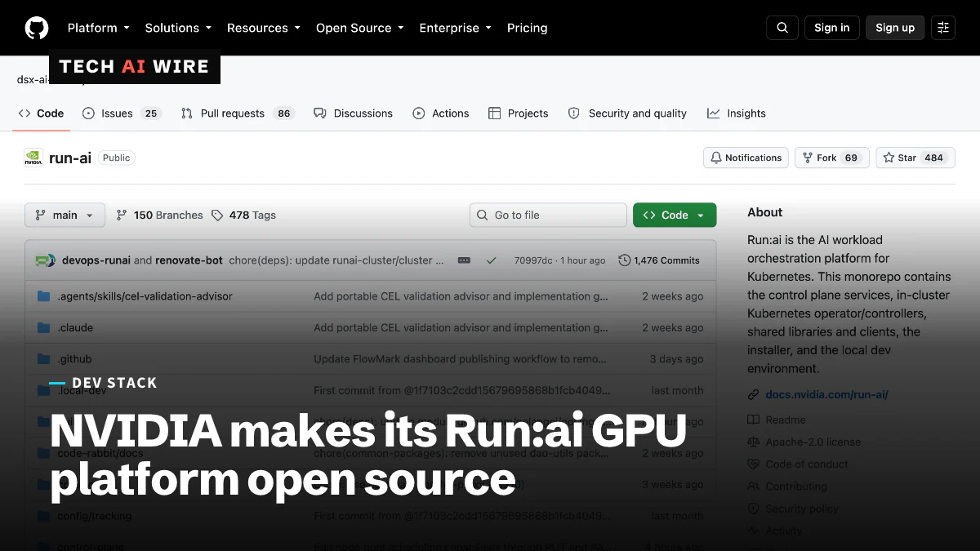Expand the Platform menu
Screen dimensions: 980x551
click(x=98, y=28)
